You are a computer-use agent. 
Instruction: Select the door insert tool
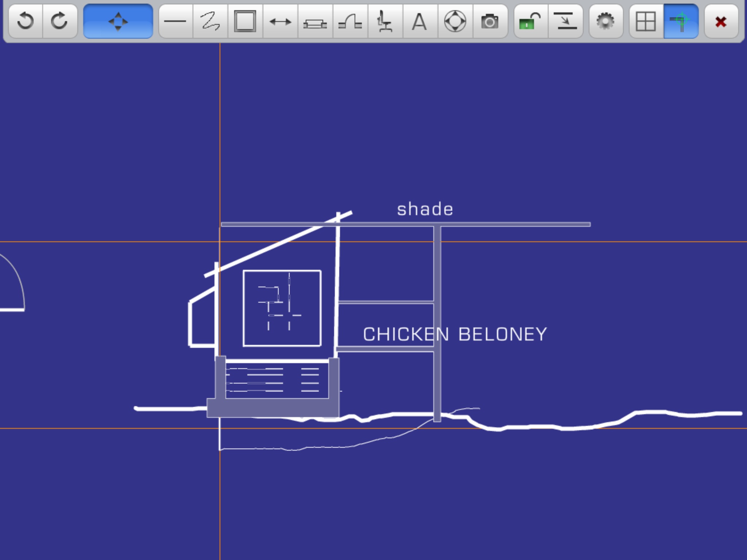coord(350,21)
